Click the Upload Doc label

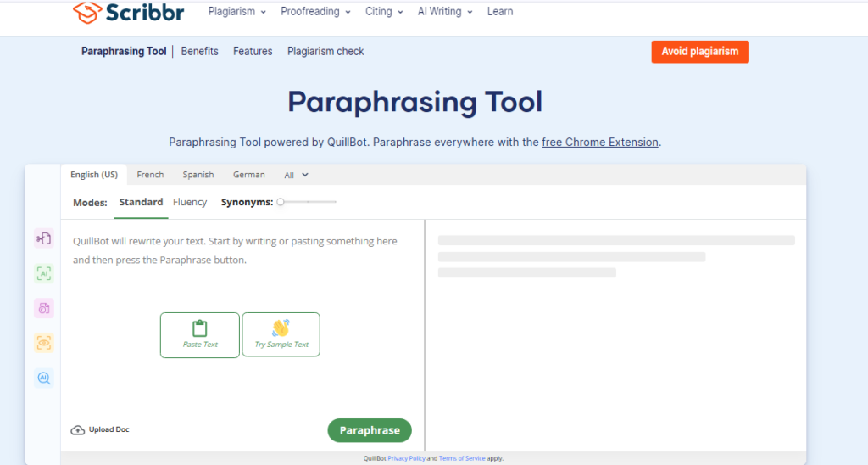click(x=109, y=429)
